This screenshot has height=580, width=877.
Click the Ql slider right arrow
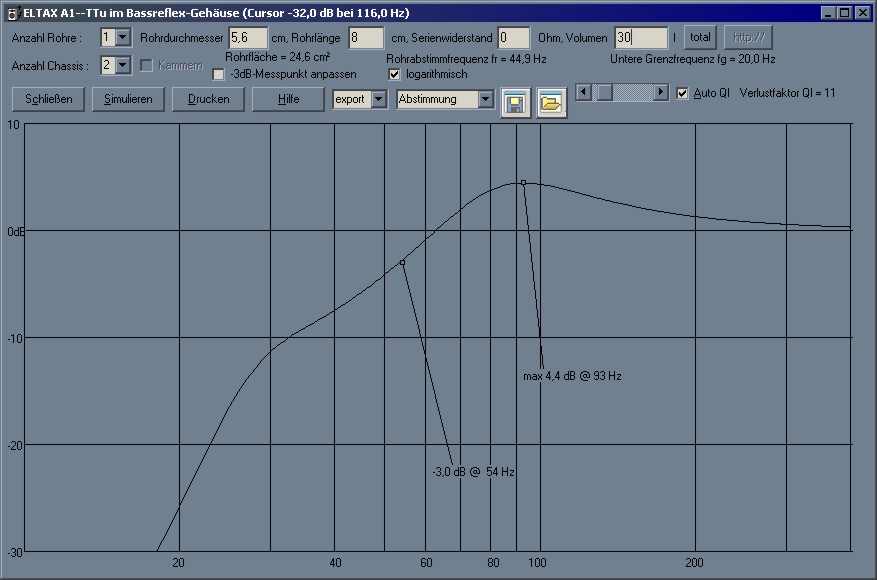click(x=661, y=92)
